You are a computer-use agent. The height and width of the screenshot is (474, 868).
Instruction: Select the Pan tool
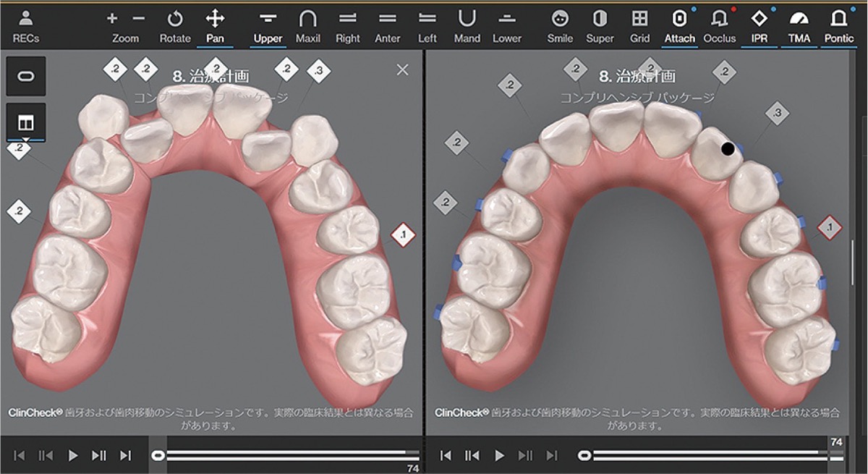[215, 25]
